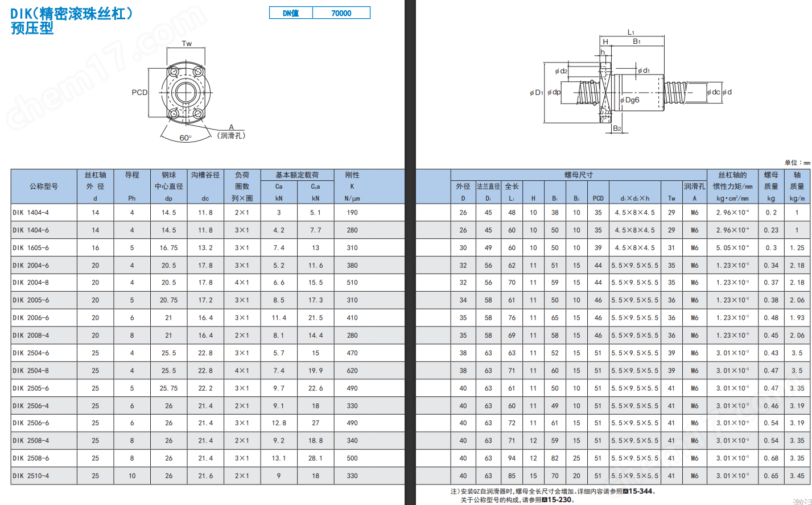Click the 丝杠轴的惯性力矩 header
Viewport: 812px width, 505px height.
733,187
